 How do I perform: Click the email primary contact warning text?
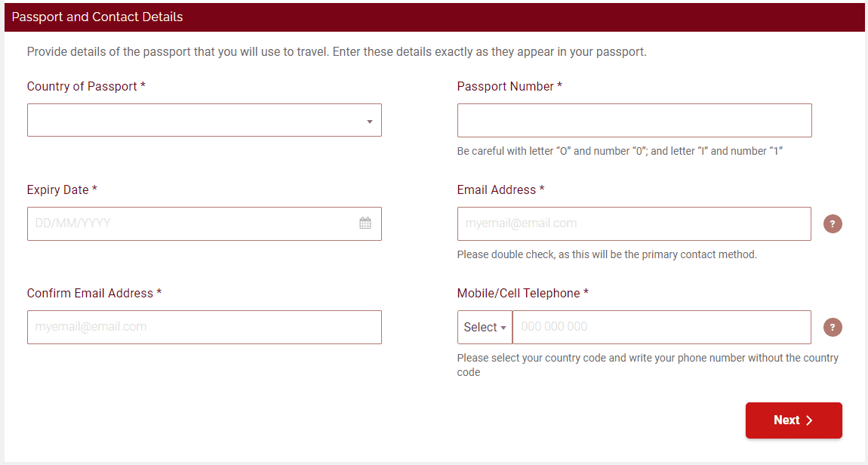click(x=606, y=254)
